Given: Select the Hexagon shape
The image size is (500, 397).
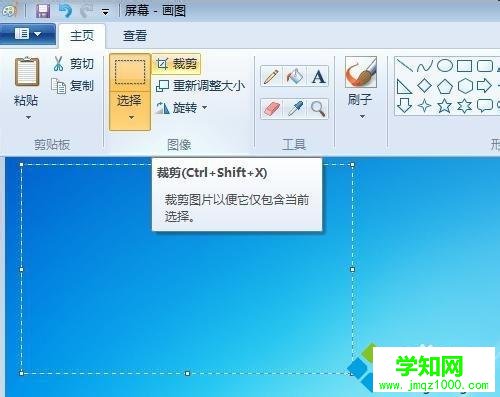Looking at the screenshot, I should [x=465, y=86].
